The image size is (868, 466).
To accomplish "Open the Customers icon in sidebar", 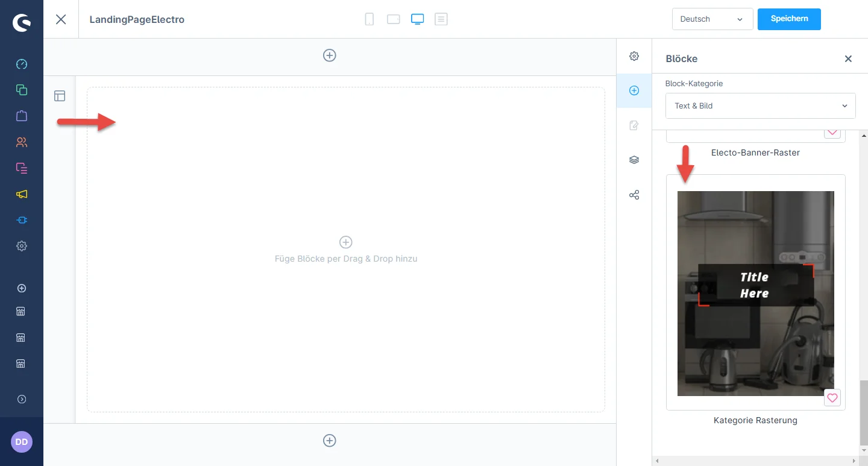I will pos(22,142).
